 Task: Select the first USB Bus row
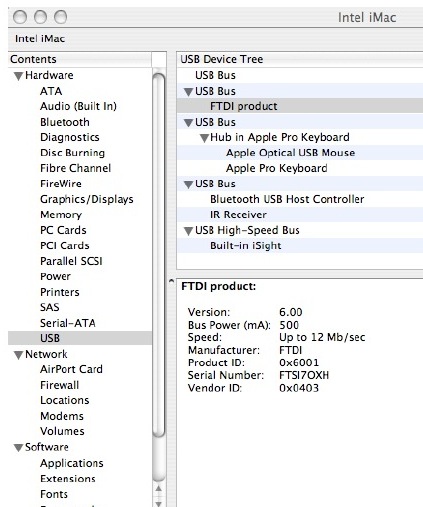point(300,75)
